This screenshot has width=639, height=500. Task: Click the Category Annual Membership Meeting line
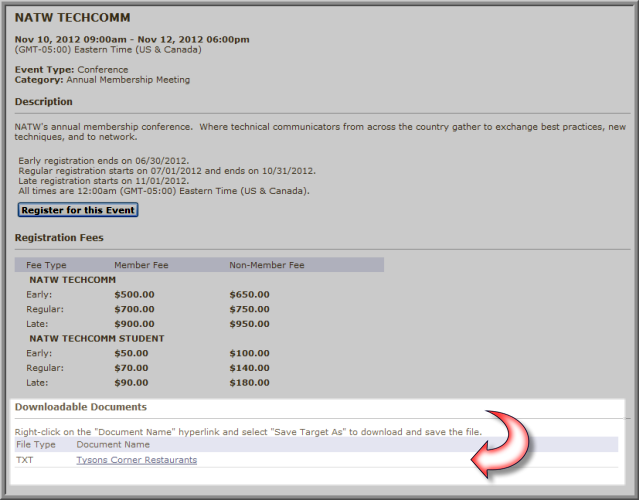click(x=102, y=80)
